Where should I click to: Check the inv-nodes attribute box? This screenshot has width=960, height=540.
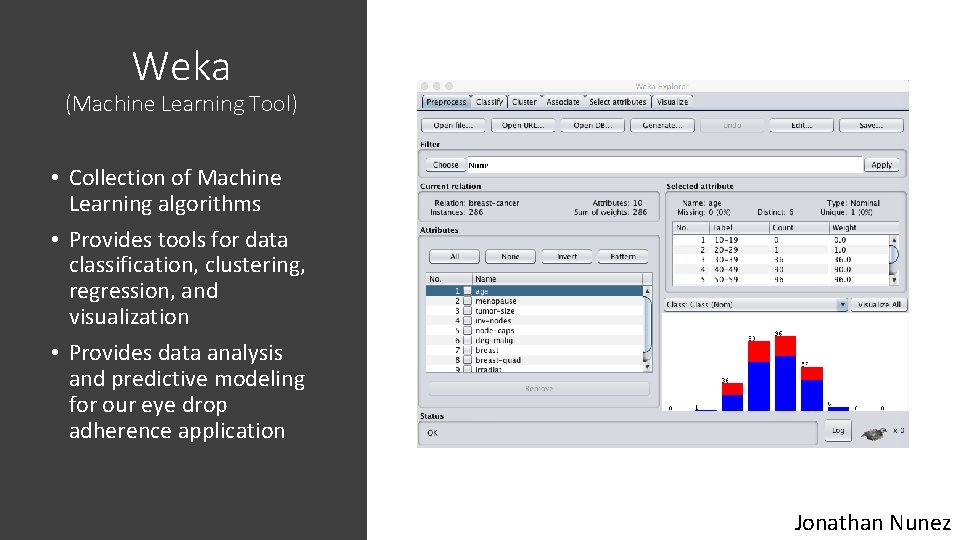(x=468, y=321)
